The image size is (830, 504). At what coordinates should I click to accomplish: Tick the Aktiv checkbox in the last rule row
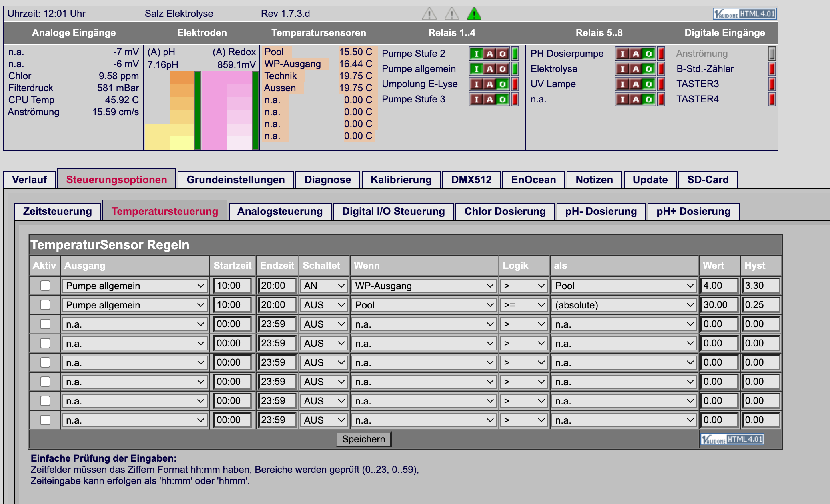pyautogui.click(x=45, y=420)
